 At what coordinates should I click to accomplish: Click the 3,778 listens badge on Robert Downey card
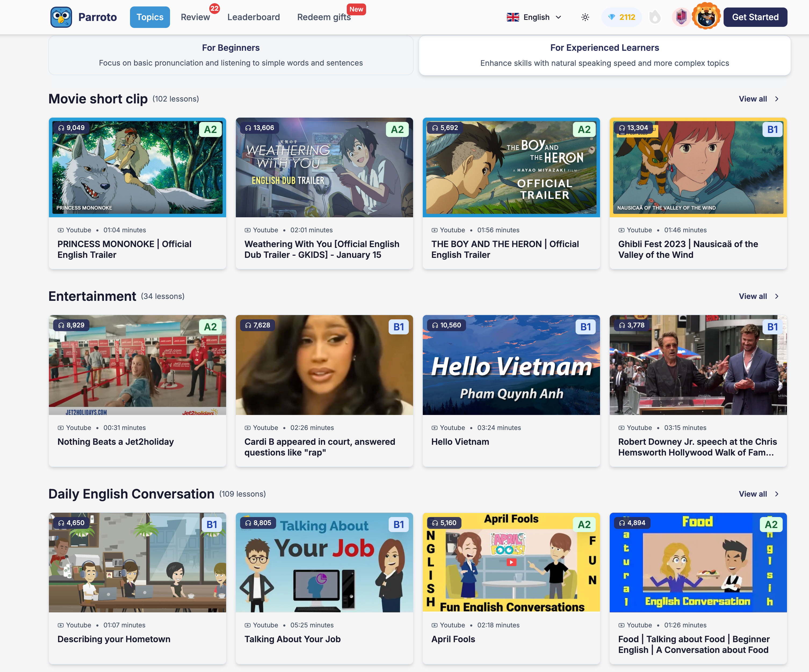pos(632,325)
